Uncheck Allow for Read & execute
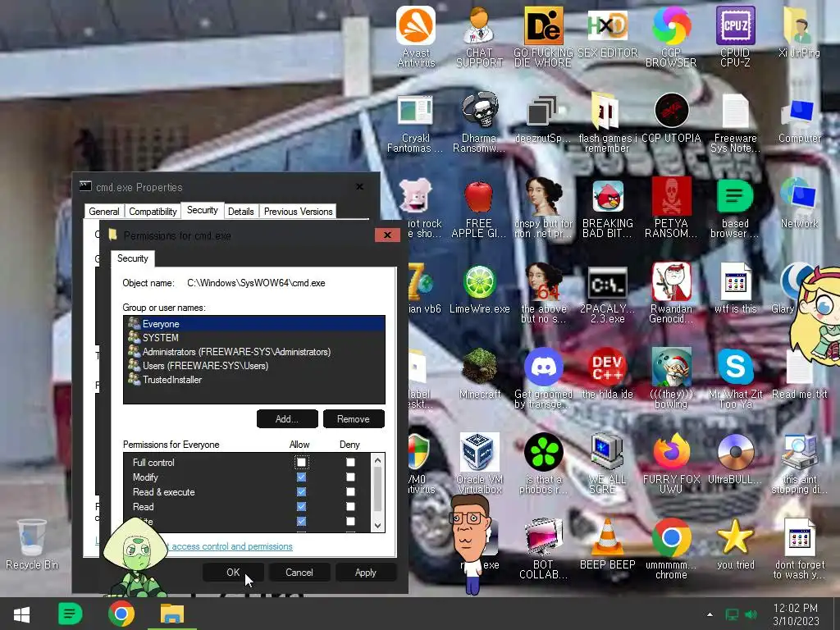 [301, 491]
